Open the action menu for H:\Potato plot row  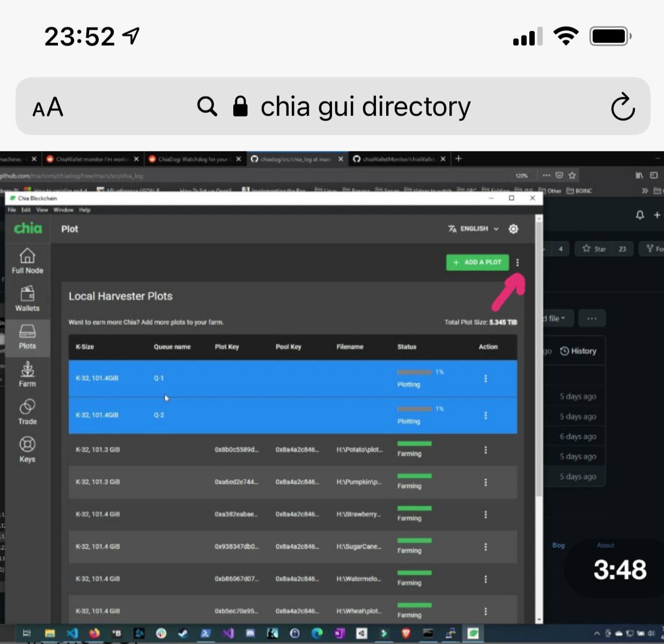point(485,450)
